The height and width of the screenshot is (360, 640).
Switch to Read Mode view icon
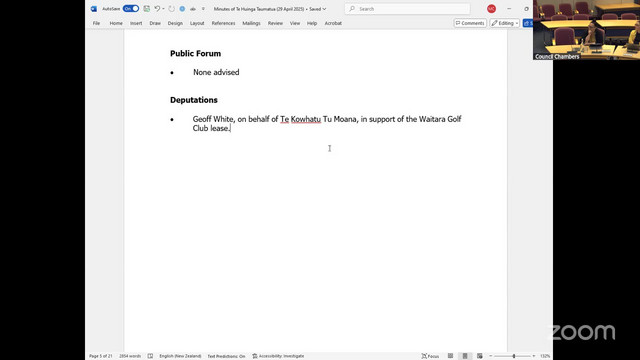pyautogui.click(x=450, y=356)
